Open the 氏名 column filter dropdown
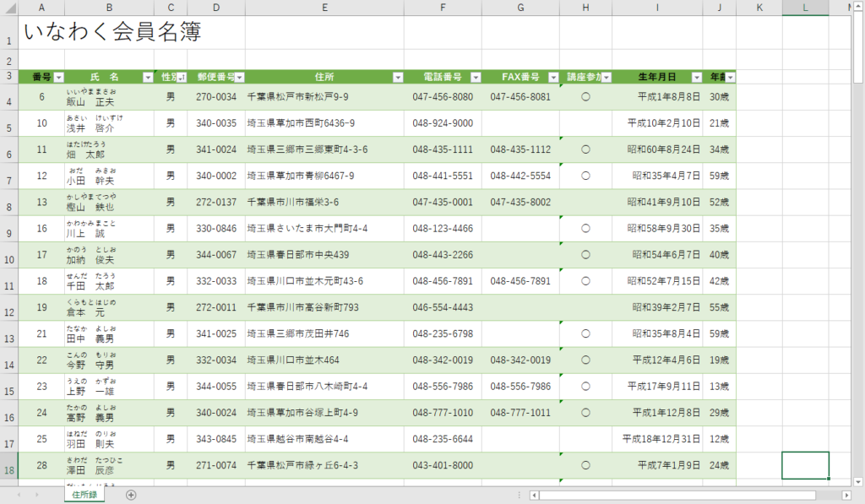This screenshot has width=865, height=504. click(x=149, y=77)
